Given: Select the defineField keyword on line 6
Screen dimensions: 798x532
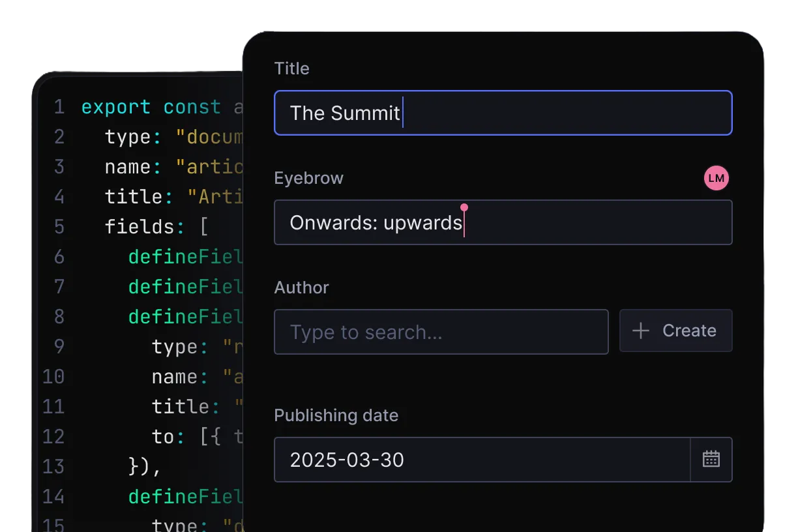Looking at the screenshot, I should 185,257.
